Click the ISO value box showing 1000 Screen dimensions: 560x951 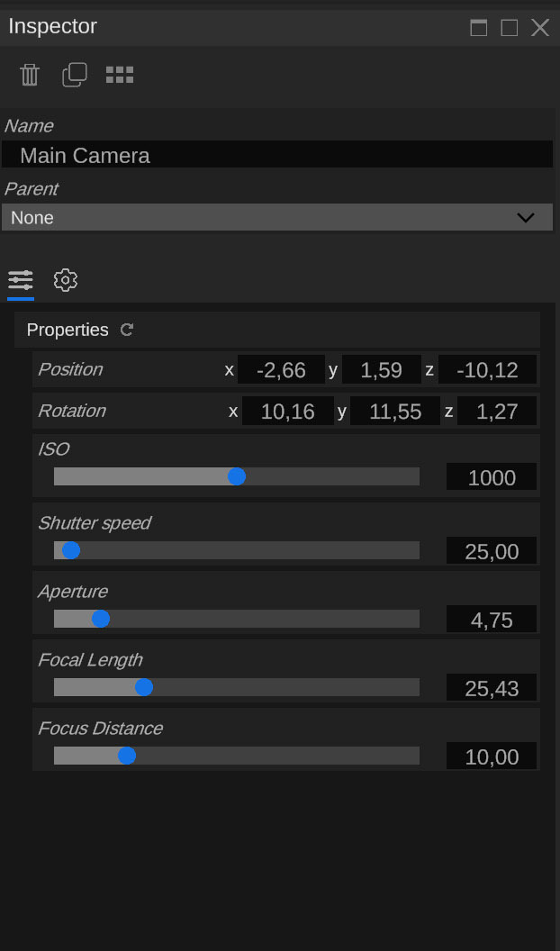tap(492, 477)
